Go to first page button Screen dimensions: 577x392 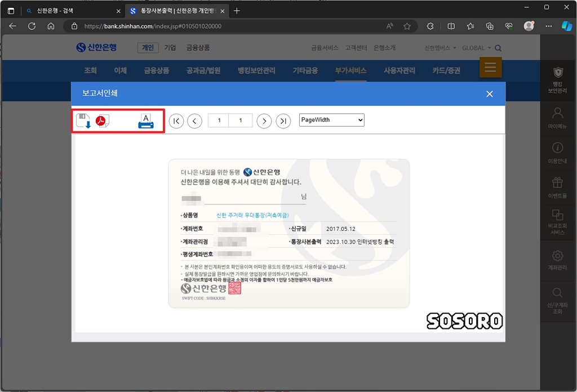point(176,121)
